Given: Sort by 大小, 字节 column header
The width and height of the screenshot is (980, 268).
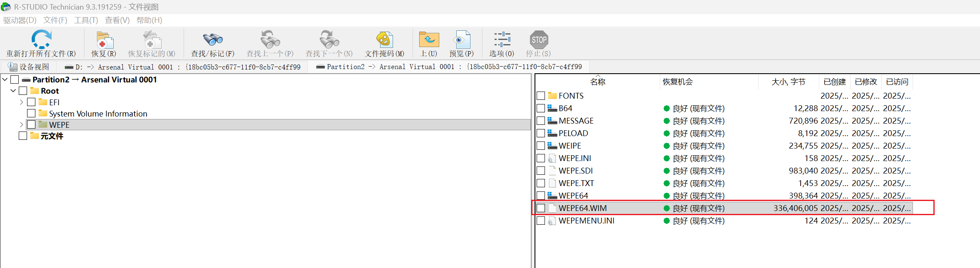Looking at the screenshot, I should click(x=788, y=82).
